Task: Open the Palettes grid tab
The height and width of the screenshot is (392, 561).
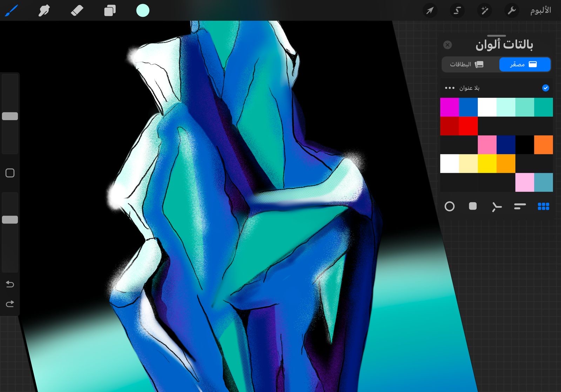Action: point(543,207)
